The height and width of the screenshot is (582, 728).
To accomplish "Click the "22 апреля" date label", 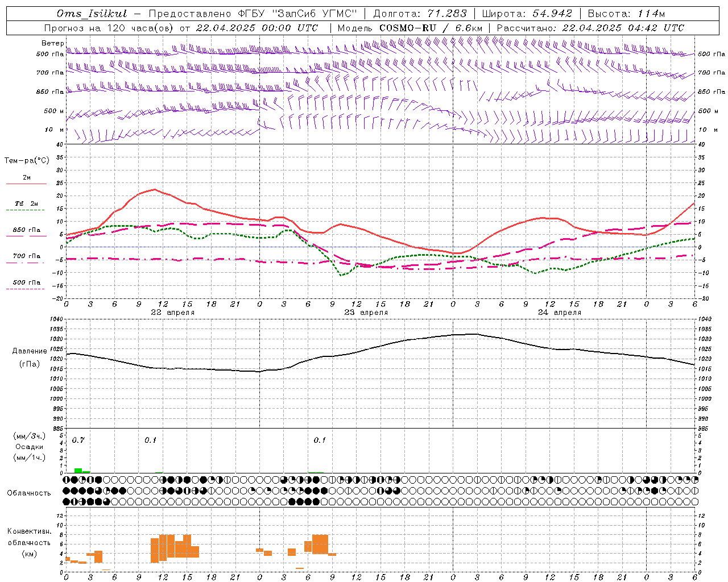I will (x=172, y=313).
